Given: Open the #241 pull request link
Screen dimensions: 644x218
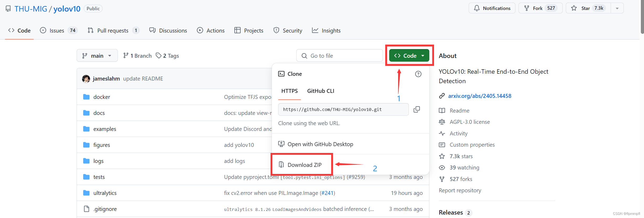Looking at the screenshot, I should [x=328, y=193].
